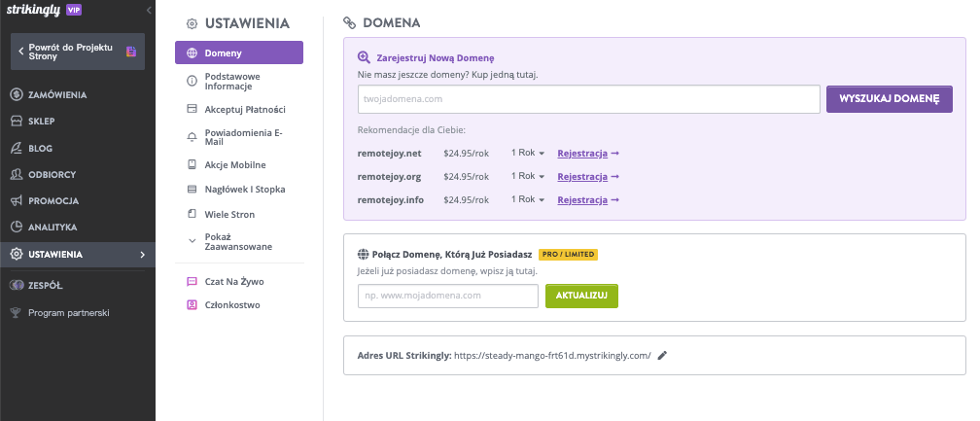Click the Ustawienia gear icon in sidebar
The image size is (980, 421).
17,254
